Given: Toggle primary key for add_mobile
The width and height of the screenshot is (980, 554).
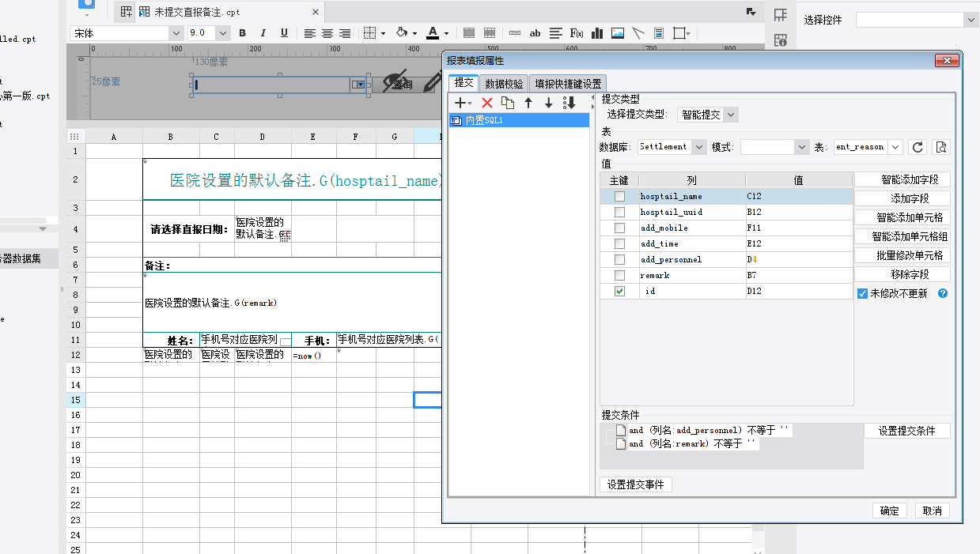Looking at the screenshot, I should pos(619,228).
